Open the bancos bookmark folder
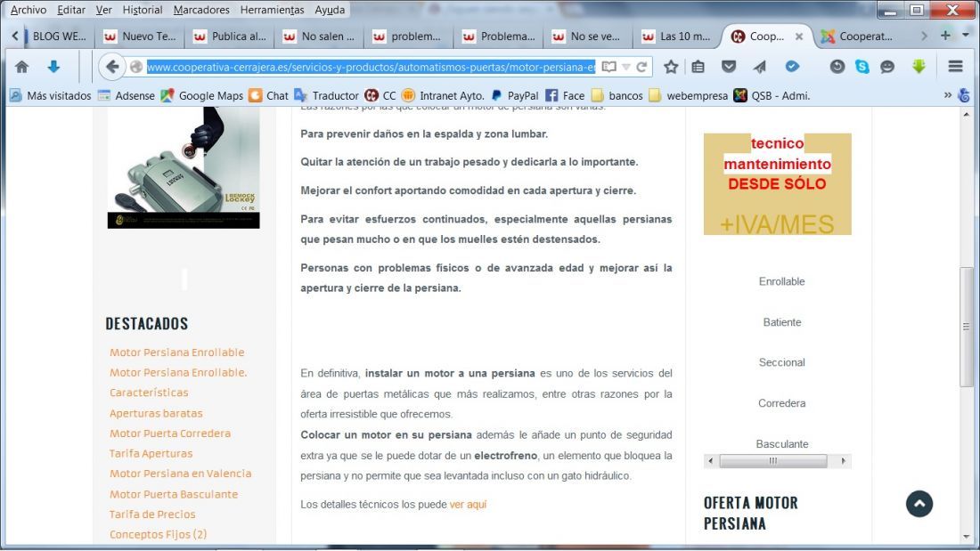Image resolution: width=980 pixels, height=551 pixels. [x=617, y=95]
